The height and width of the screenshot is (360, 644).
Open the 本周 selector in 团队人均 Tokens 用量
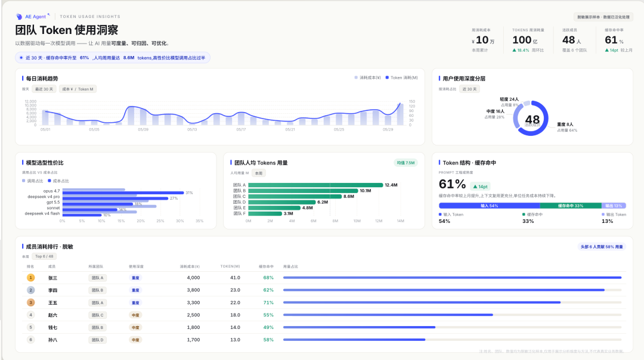(x=258, y=173)
